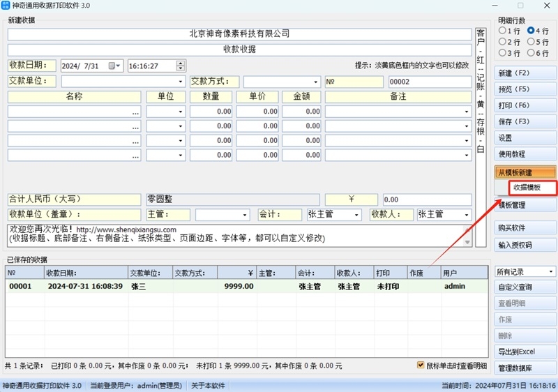The image size is (558, 392).
Task: Click 管理数据库 button
Action: 525,368
